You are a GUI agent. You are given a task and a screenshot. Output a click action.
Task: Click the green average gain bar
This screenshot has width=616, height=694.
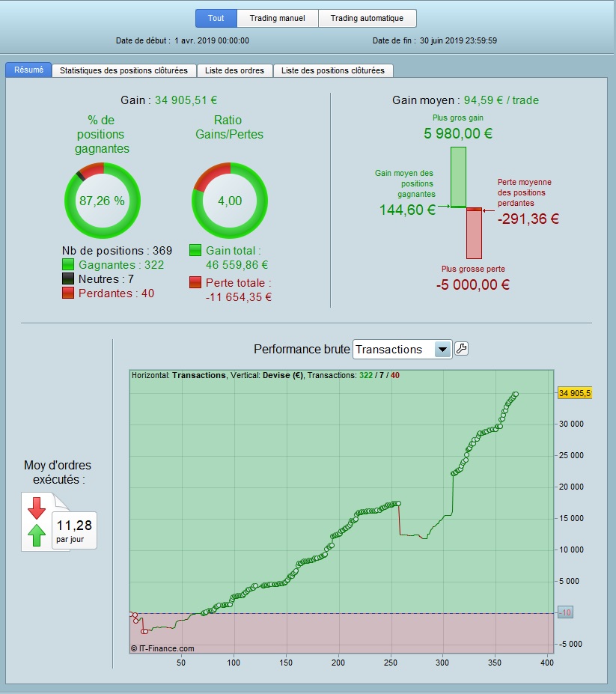click(459, 177)
